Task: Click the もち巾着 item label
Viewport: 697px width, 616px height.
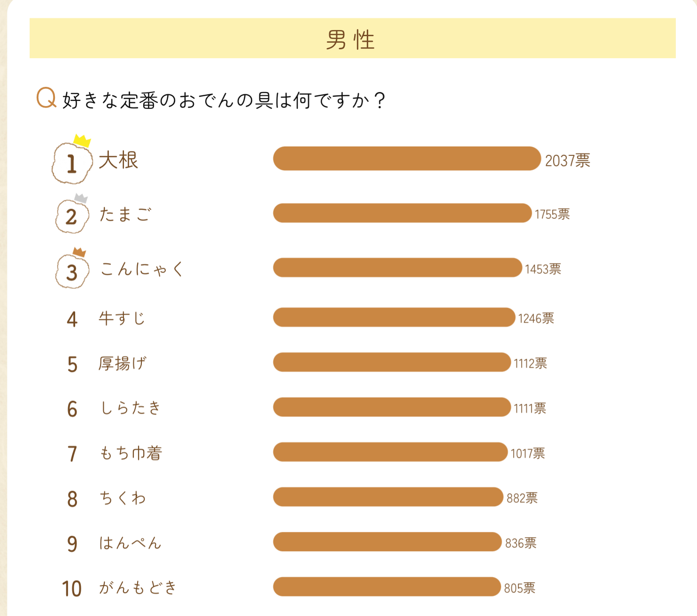Action: click(131, 453)
